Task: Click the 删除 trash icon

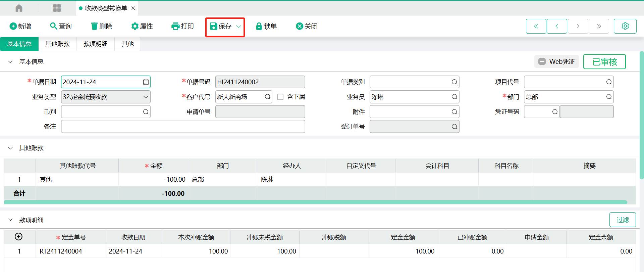Action: coord(94,26)
